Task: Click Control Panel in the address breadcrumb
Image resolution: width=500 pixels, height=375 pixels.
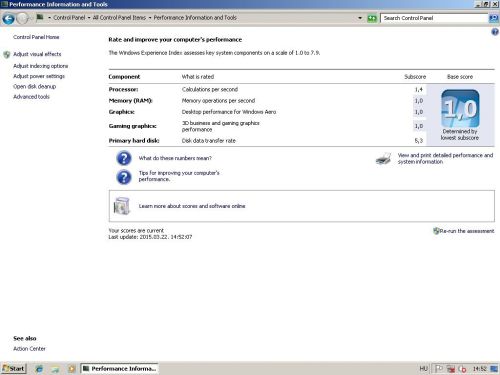Action: click(x=69, y=18)
